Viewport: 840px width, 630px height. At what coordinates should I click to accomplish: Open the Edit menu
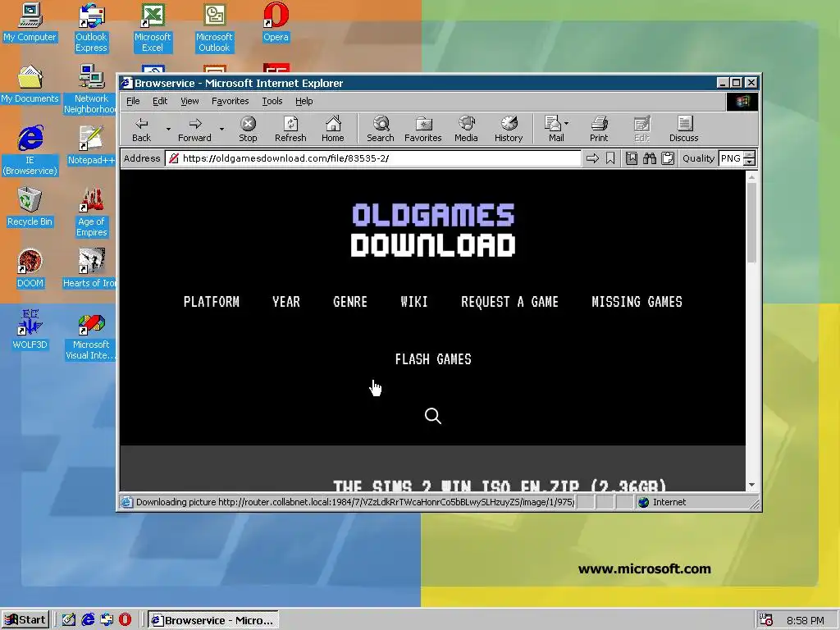tap(160, 101)
